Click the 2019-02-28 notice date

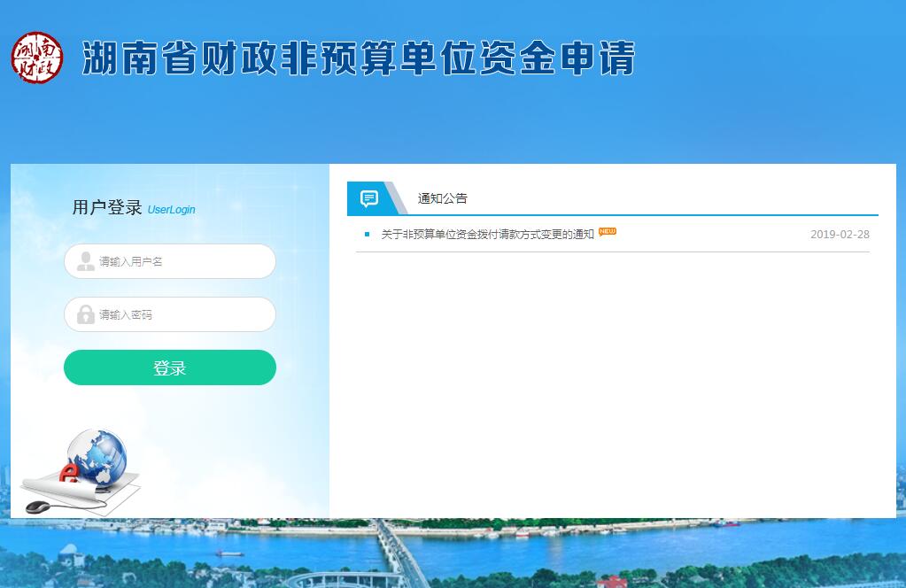840,235
